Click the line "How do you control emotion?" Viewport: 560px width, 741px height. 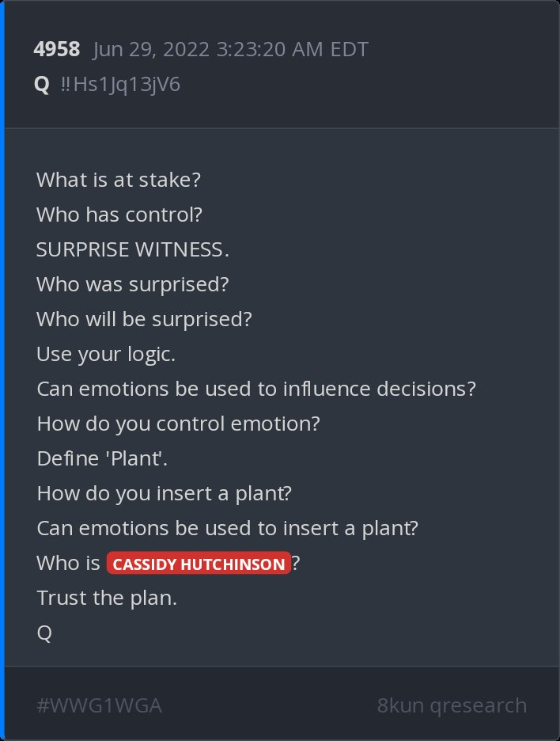(178, 424)
